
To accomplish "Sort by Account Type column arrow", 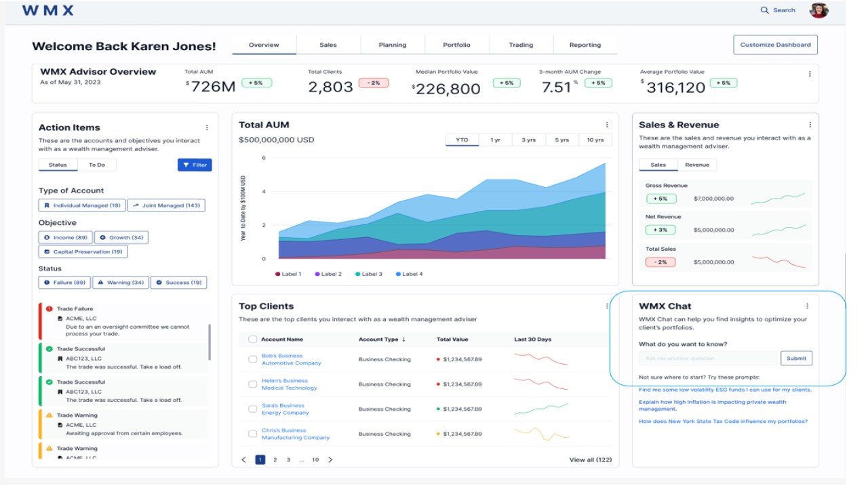I will [404, 340].
